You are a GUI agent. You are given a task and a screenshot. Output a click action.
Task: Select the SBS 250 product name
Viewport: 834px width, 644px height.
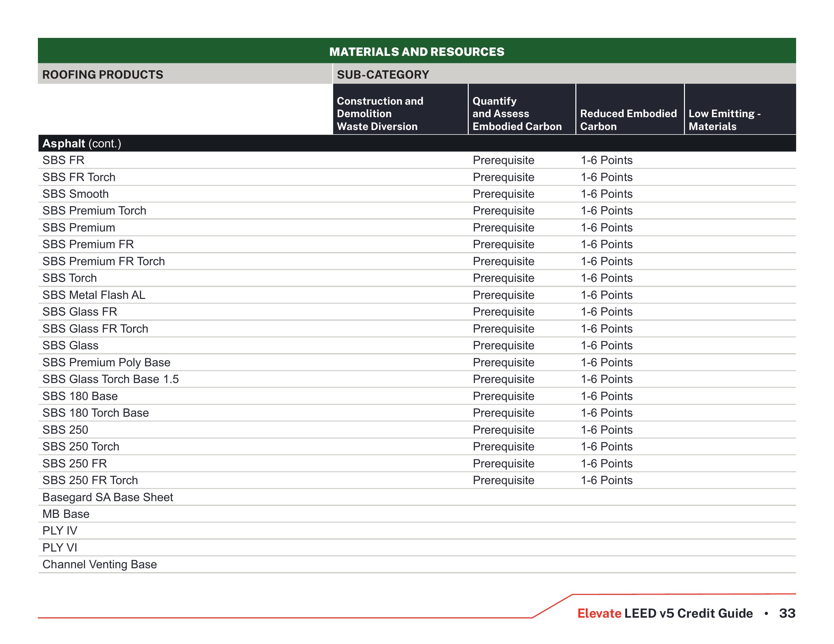point(65,430)
